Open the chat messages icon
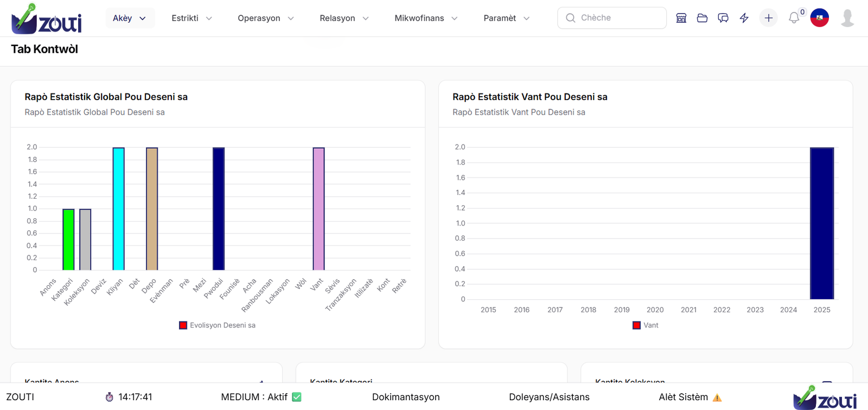The image size is (868, 410). (723, 18)
